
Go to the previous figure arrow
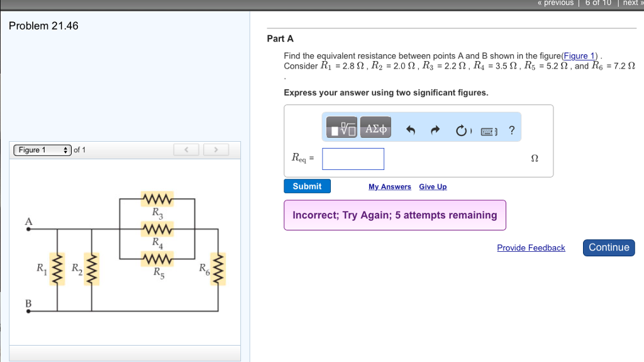(186, 150)
